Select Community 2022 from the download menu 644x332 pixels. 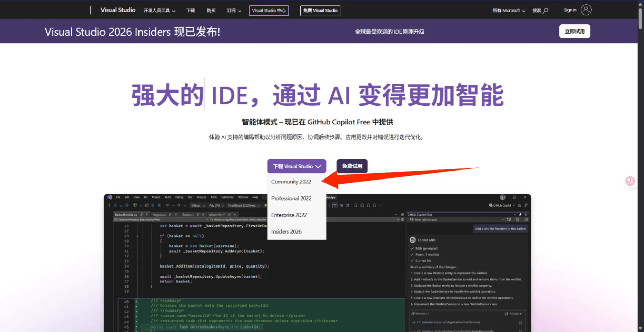(291, 182)
